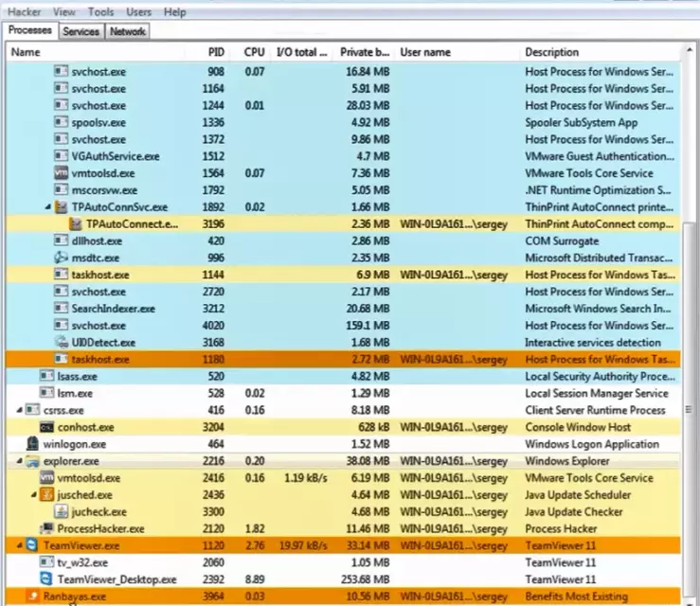Click the 253.68 MB private bytes value

click(x=366, y=579)
